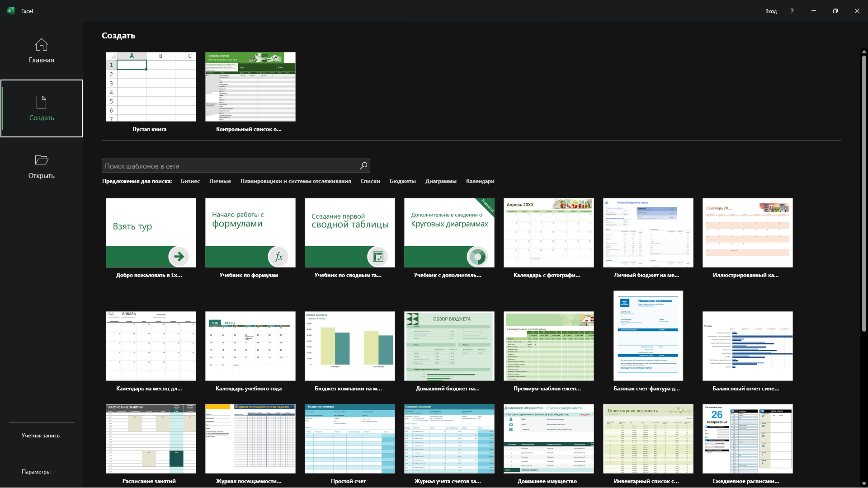Click the help question mark icon
This screenshot has width=868, height=488.
tap(792, 11)
